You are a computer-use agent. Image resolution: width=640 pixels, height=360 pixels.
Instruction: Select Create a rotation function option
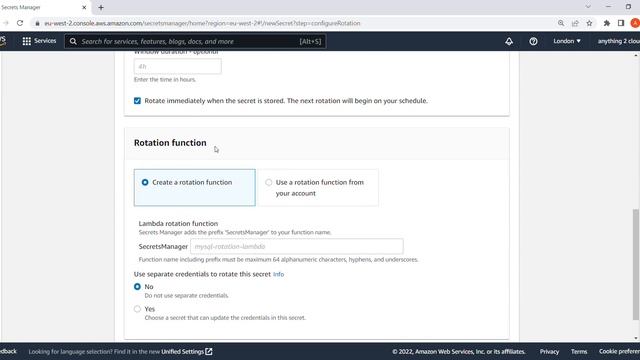tap(195, 187)
